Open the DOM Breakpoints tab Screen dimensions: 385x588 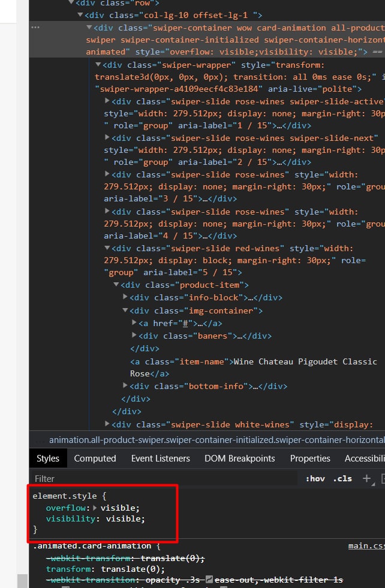pos(240,459)
